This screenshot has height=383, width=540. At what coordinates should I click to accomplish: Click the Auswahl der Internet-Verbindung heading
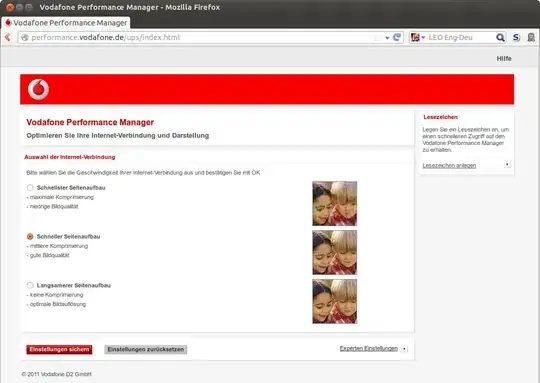coord(70,157)
